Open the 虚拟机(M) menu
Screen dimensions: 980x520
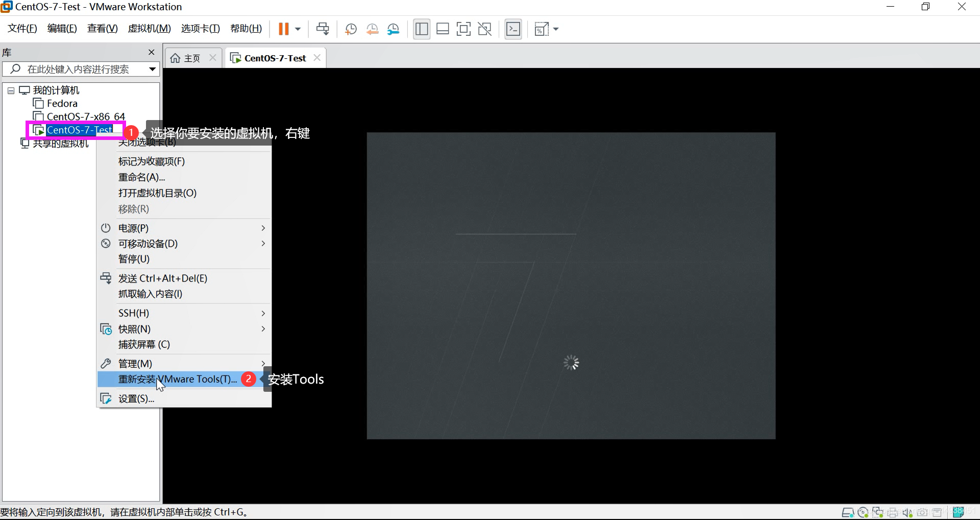(x=149, y=29)
